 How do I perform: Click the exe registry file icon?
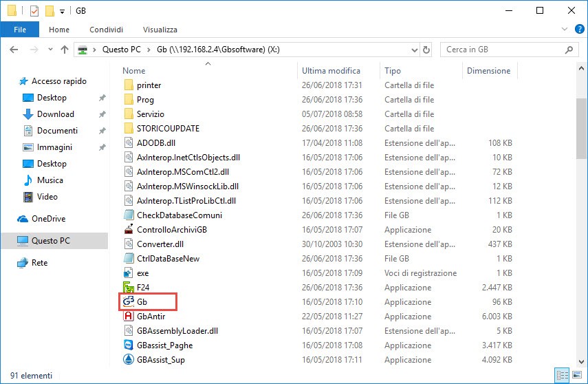[x=129, y=273]
